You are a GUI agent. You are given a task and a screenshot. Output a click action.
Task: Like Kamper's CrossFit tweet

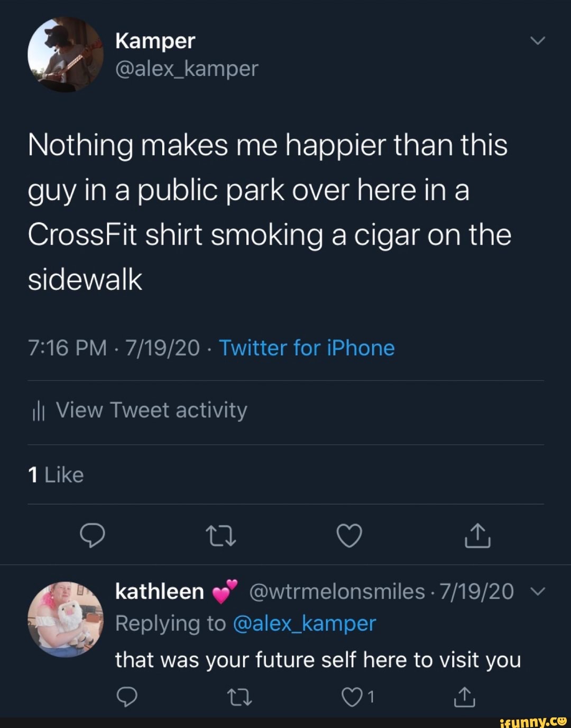click(349, 536)
